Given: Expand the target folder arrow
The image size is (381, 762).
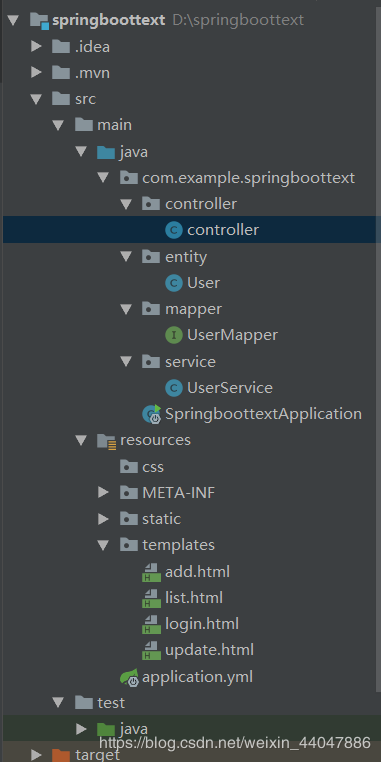Looking at the screenshot, I should coord(36,755).
